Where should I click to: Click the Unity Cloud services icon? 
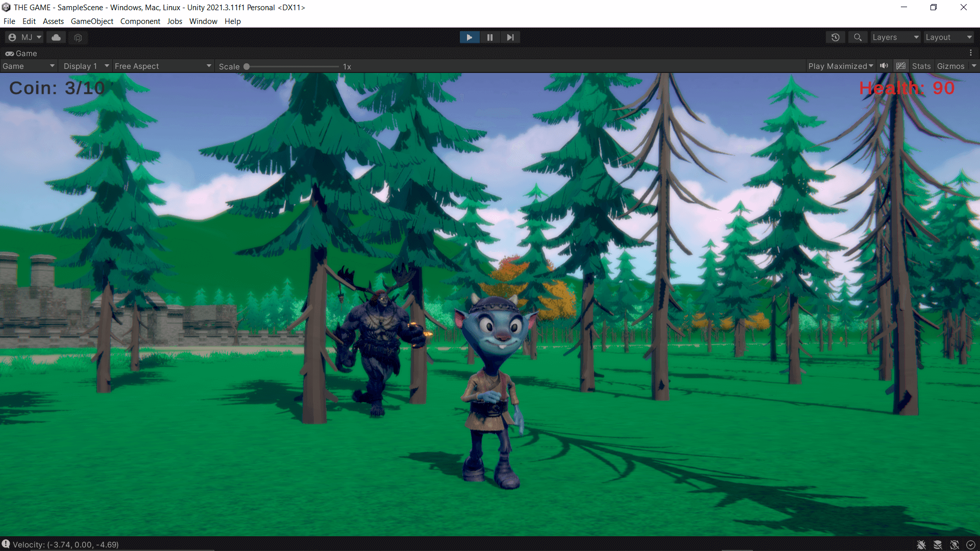pyautogui.click(x=56, y=37)
